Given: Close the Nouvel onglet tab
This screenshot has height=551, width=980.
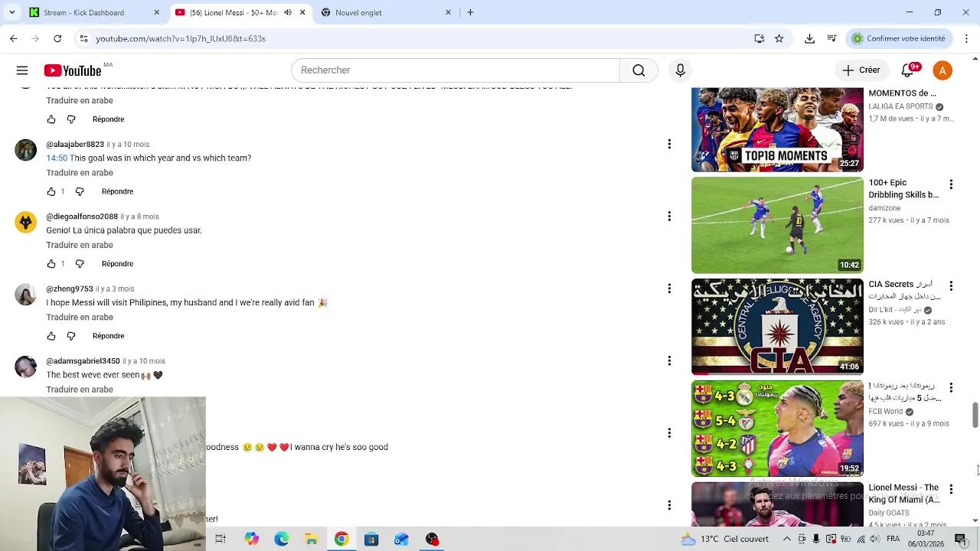Looking at the screenshot, I should pyautogui.click(x=449, y=12).
